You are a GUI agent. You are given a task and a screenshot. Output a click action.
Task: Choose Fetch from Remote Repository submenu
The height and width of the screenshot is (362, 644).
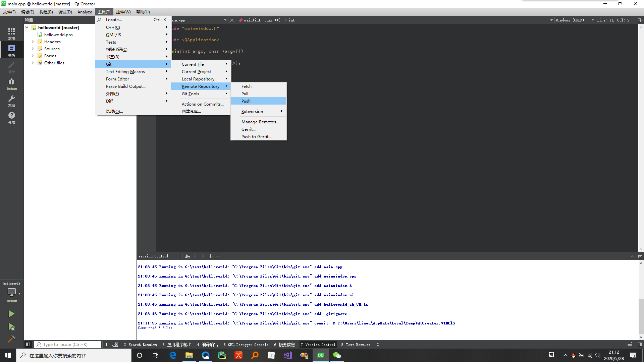(258, 86)
